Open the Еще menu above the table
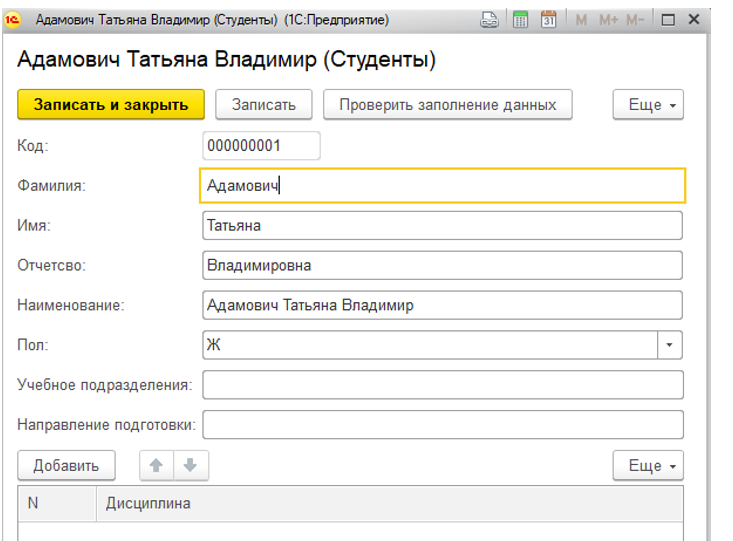This screenshot has height=541, width=733. (648, 466)
